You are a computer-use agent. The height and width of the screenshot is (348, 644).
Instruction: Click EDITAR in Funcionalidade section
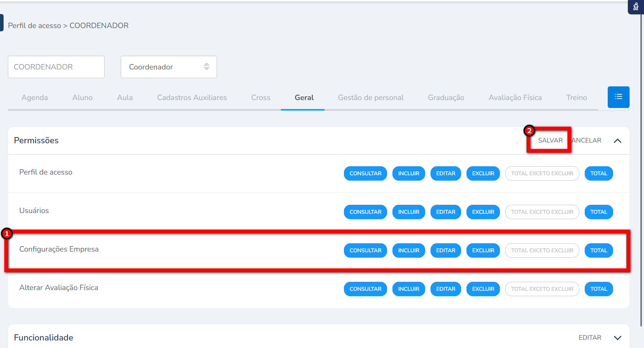[x=589, y=338]
